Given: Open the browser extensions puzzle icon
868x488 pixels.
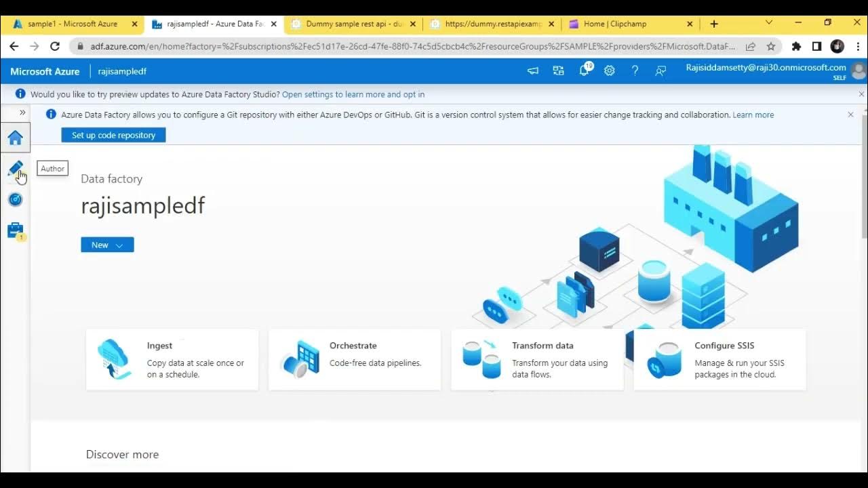Looking at the screenshot, I should (x=796, y=47).
